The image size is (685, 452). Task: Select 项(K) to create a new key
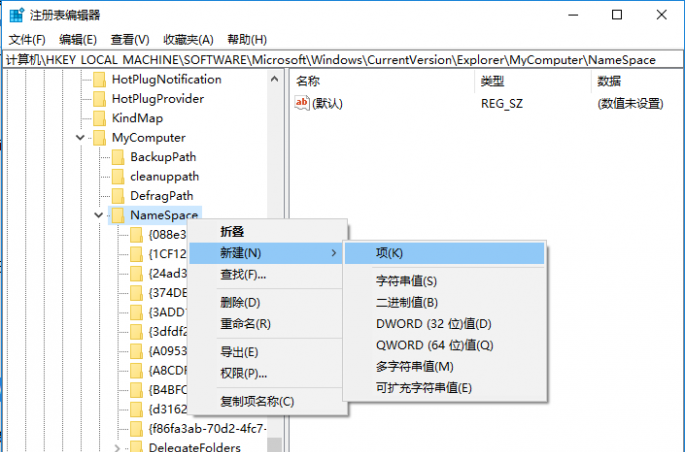click(x=444, y=253)
